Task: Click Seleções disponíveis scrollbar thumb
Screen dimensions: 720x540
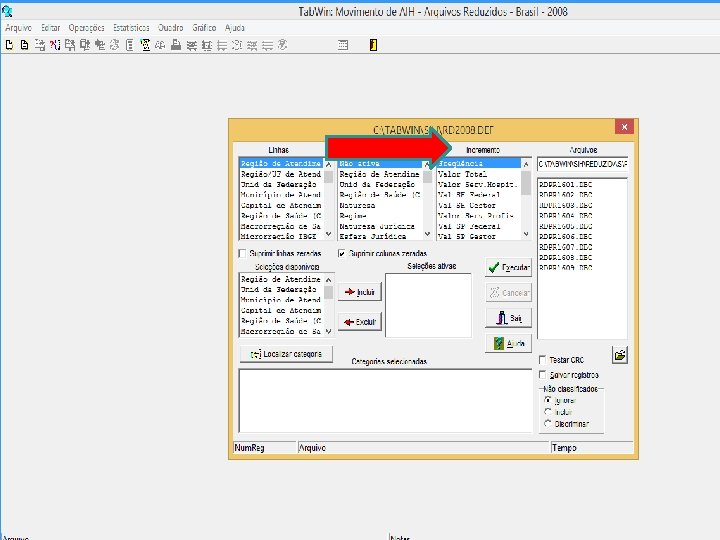Action: click(x=328, y=292)
